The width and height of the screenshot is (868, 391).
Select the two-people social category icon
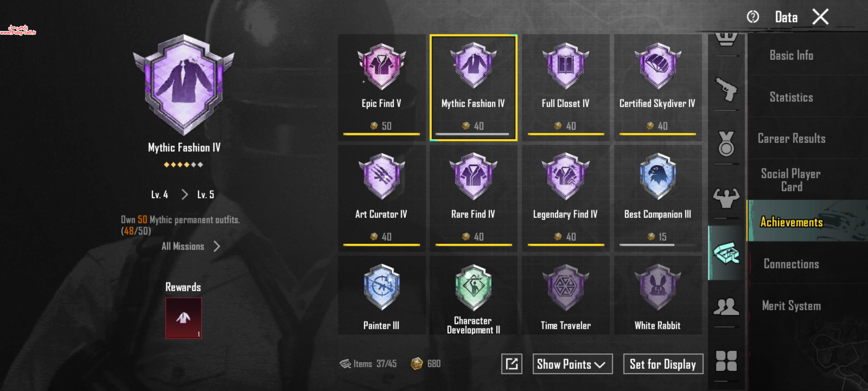[726, 307]
